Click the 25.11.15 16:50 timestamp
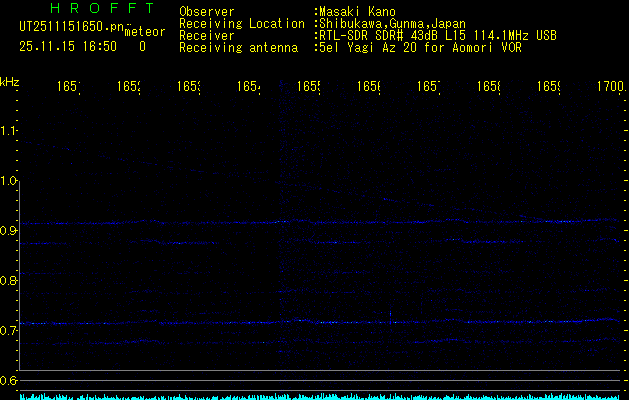 [x=67, y=46]
